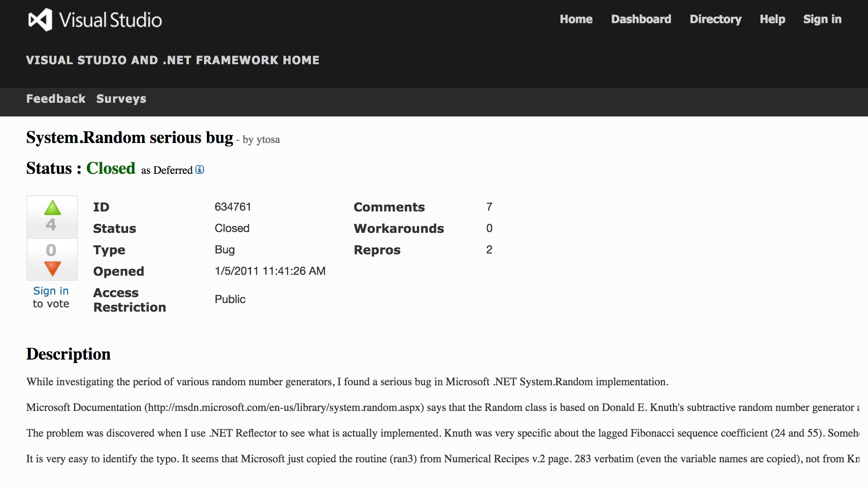Click the Visual Studio logo icon
Screen dimensions: 868x488
tap(40, 20)
